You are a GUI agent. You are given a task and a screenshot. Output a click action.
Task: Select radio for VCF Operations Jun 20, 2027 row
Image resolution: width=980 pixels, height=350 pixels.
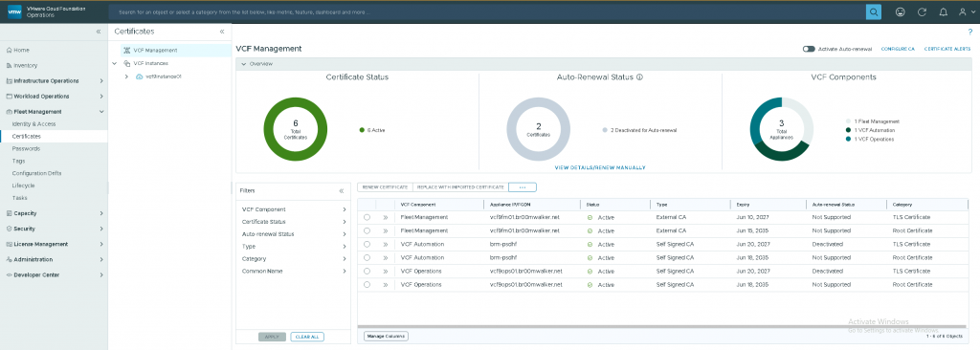pos(367,272)
